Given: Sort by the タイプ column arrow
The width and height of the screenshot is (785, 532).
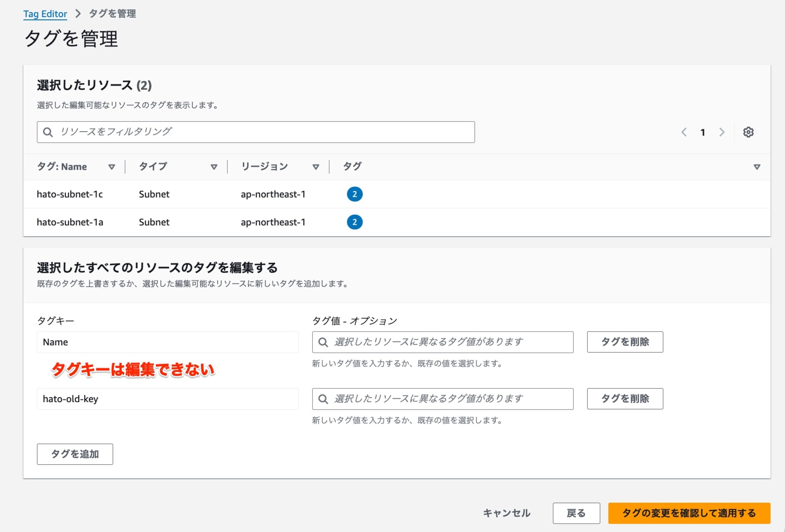Looking at the screenshot, I should [x=214, y=167].
